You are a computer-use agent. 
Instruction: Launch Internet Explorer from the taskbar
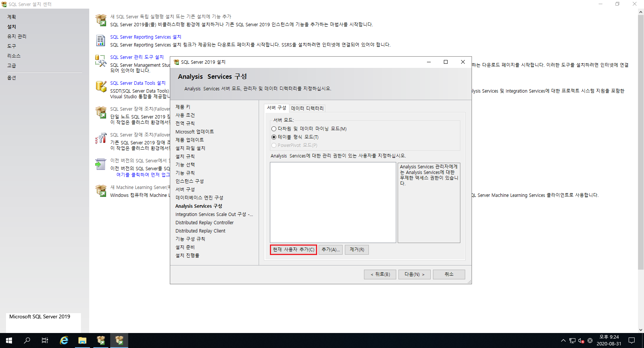coord(64,340)
